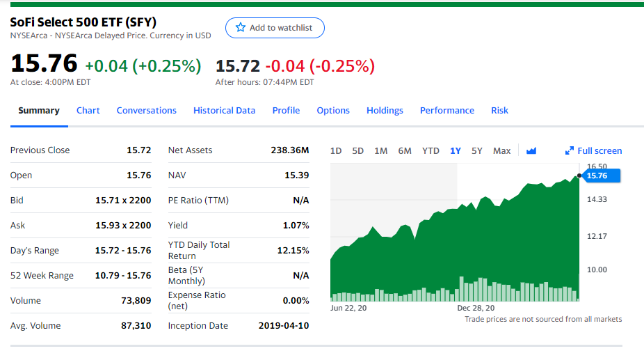Image resolution: width=644 pixels, height=351 pixels.
Task: Switch to the Chart tab
Action: [x=88, y=110]
